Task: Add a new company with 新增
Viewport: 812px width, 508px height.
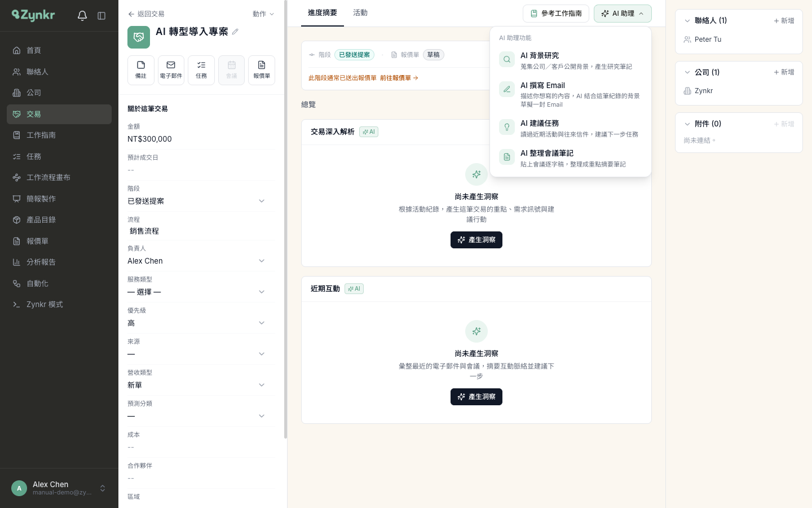Action: 784,72
